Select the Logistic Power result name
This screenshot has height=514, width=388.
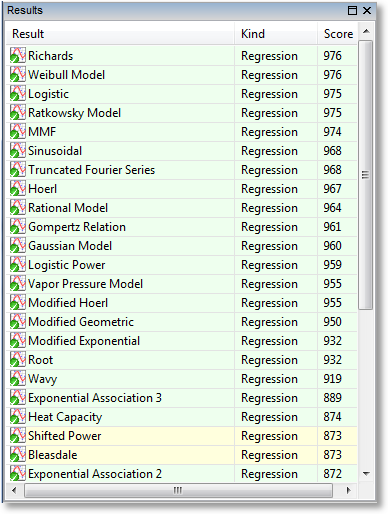point(67,265)
